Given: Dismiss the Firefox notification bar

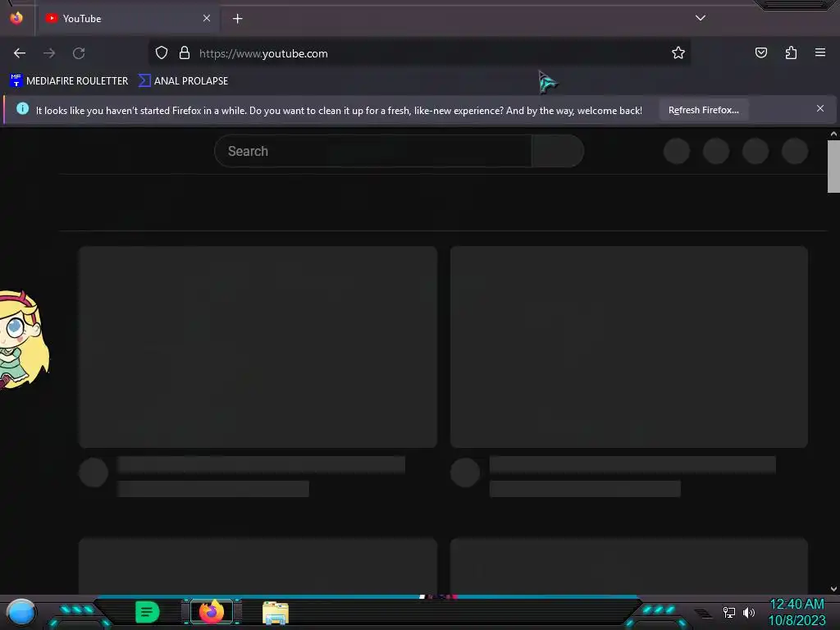Looking at the screenshot, I should click(819, 108).
